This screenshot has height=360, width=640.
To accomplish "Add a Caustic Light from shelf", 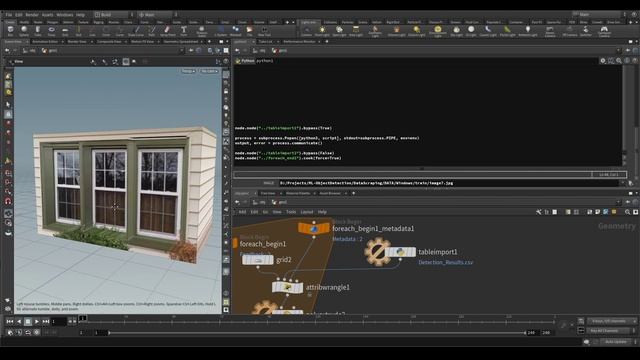I will (x=488, y=31).
